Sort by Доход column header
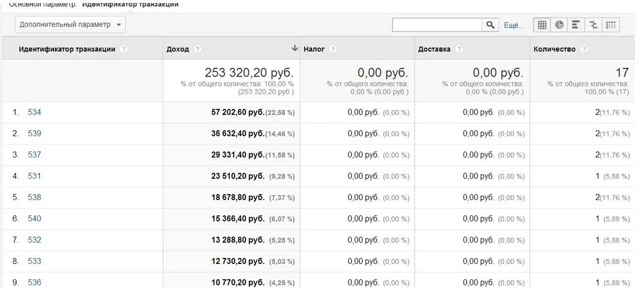This screenshot has width=644, height=295. pos(178,49)
